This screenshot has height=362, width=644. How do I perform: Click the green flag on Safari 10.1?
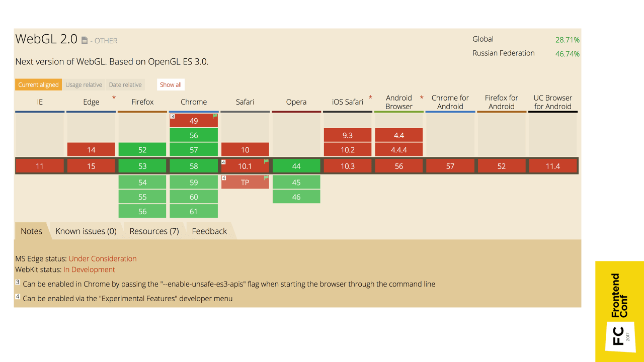(x=266, y=162)
